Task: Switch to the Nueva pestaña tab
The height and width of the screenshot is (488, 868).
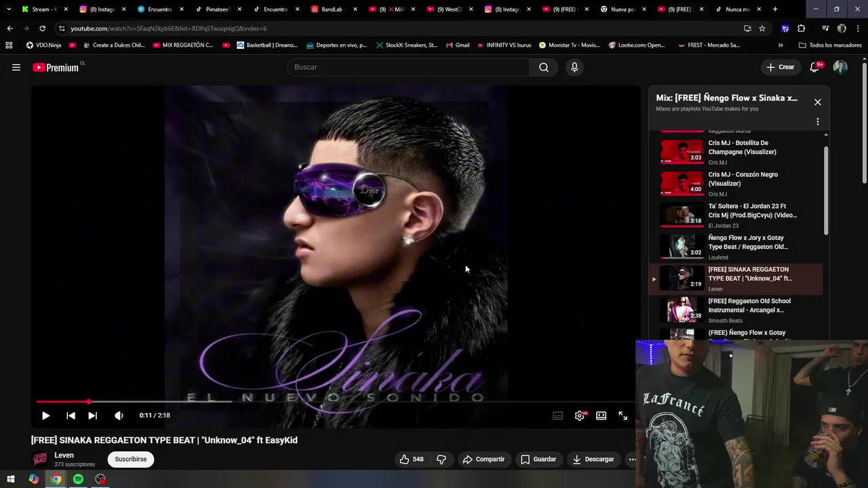Action: 621,9
